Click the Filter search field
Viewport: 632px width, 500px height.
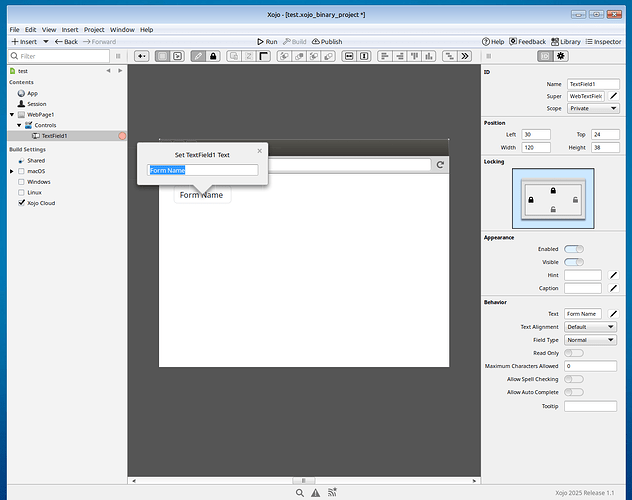click(59, 56)
